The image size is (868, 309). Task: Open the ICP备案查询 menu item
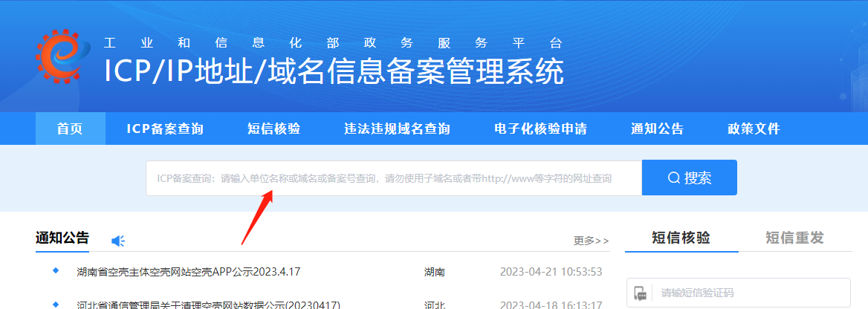pos(165,129)
